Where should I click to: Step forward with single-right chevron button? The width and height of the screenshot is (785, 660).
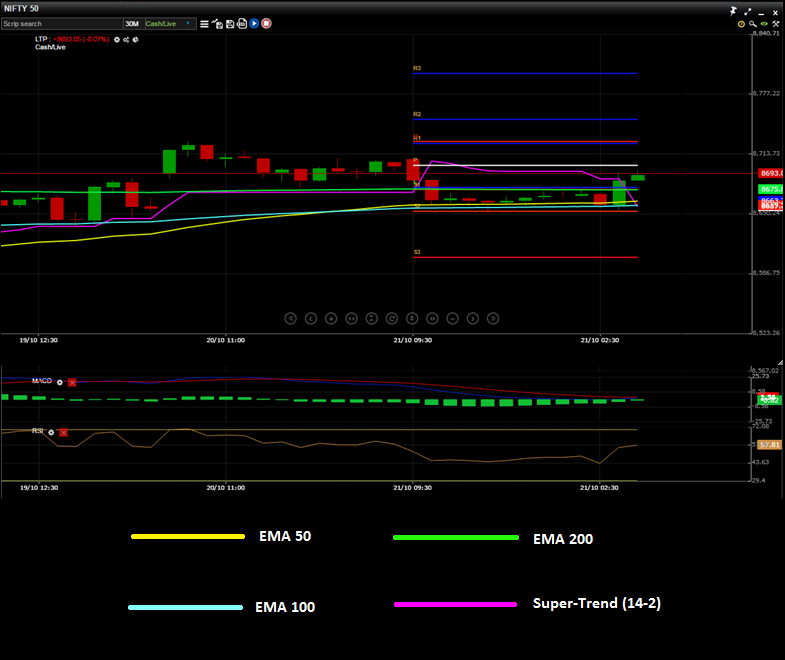tap(473, 318)
